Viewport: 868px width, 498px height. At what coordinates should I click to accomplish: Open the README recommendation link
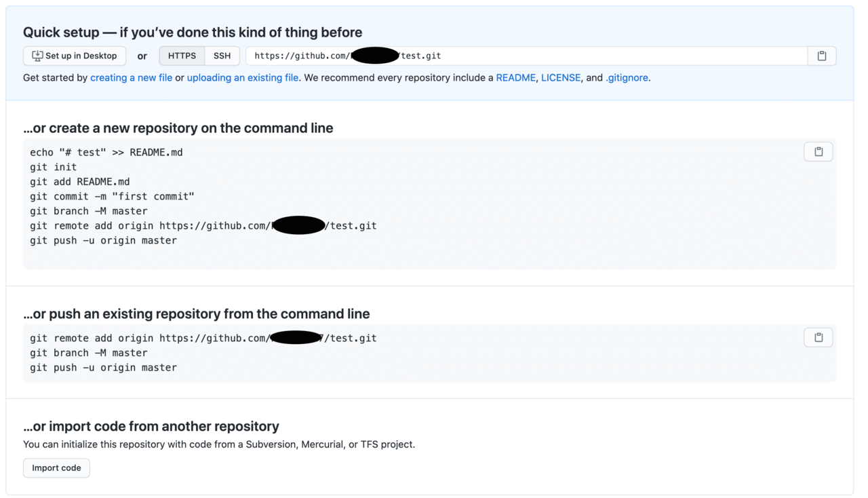[515, 77]
